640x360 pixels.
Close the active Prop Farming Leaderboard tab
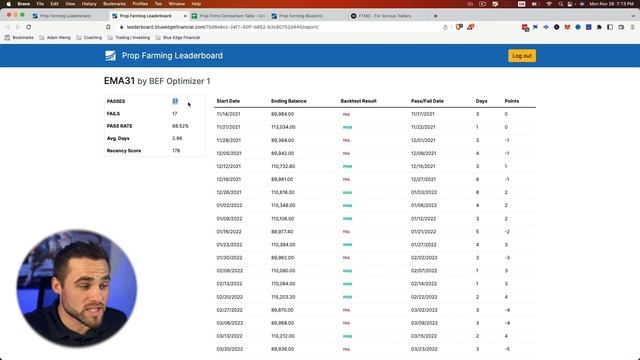(185, 16)
